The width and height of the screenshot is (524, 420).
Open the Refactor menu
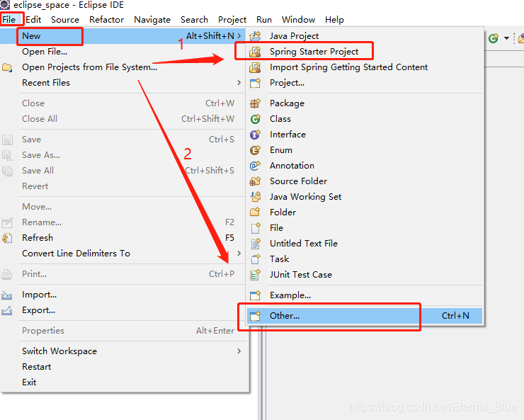click(107, 20)
